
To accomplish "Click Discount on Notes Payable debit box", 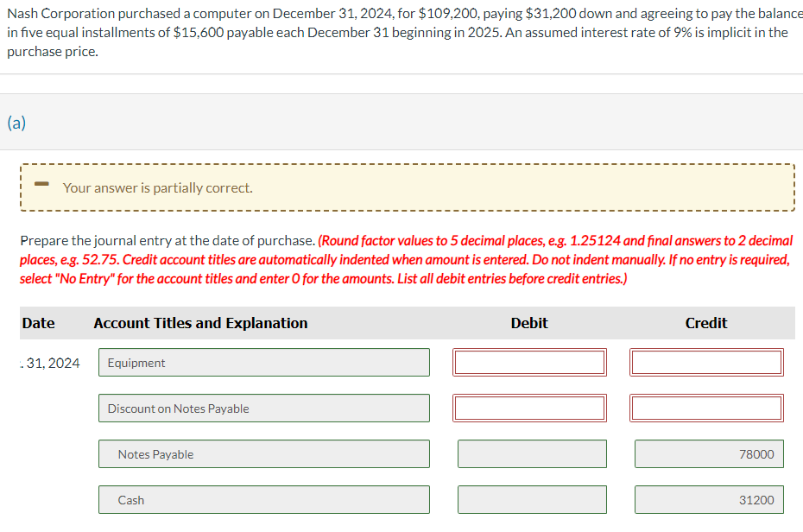I will (529, 408).
